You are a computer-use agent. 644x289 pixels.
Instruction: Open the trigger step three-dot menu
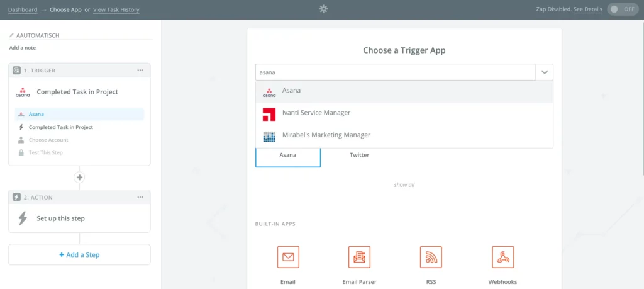[x=140, y=71]
